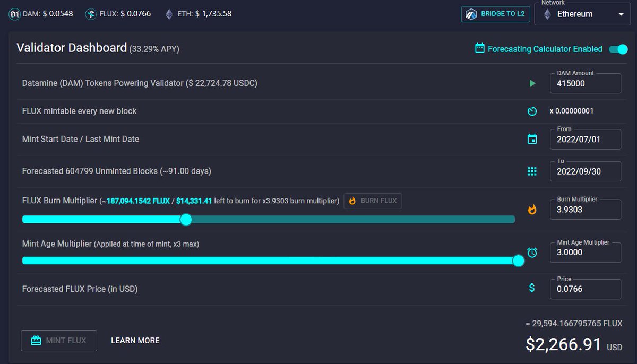Image resolution: width=637 pixels, height=364 pixels.
Task: Click the grid icon beside To date
Action: click(532, 171)
